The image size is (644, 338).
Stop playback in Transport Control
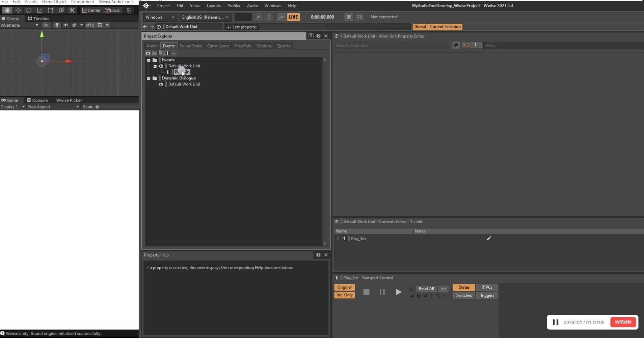(366, 292)
